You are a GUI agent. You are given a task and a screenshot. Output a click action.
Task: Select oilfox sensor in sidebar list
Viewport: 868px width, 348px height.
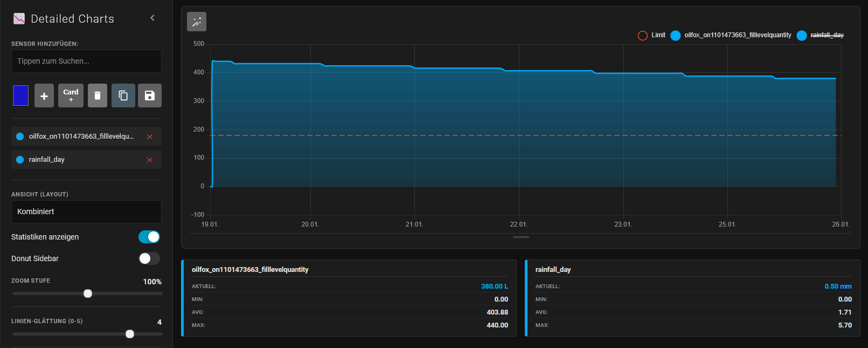click(81, 137)
